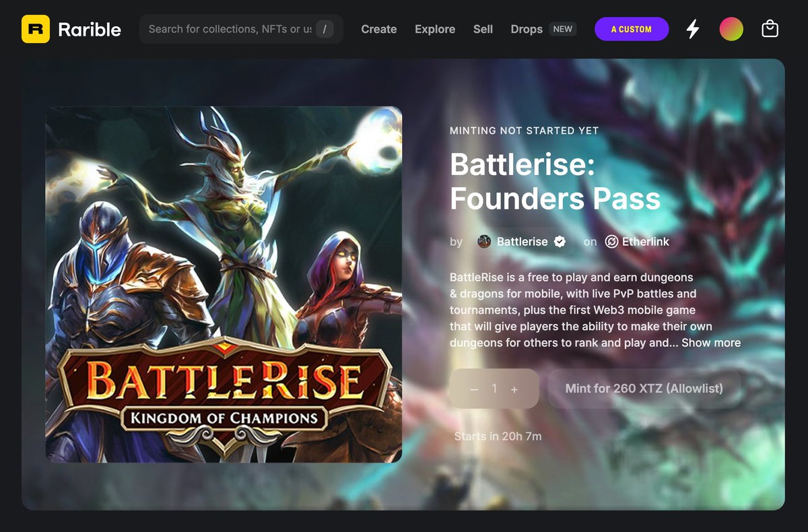Click the NEW badge next to Drops

(563, 29)
